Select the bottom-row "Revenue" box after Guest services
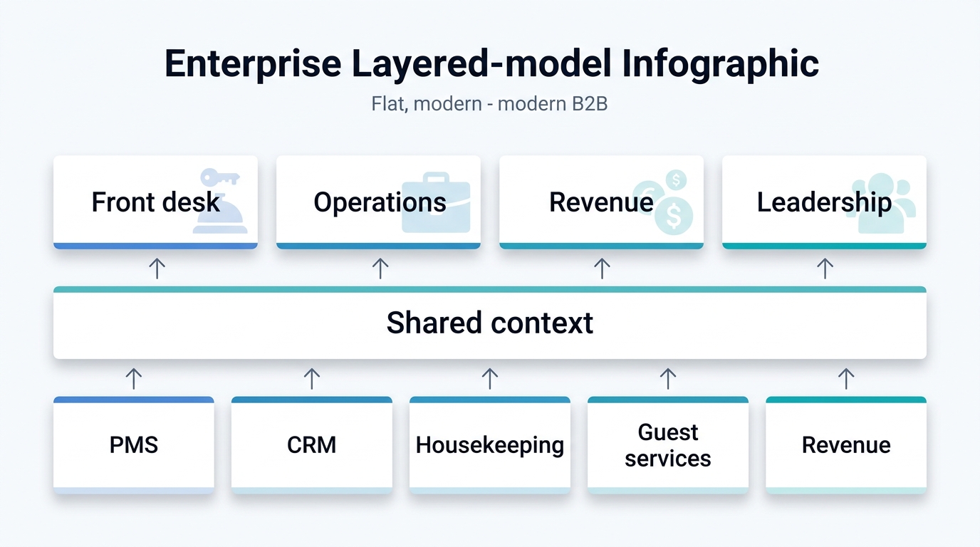Viewport: 980px width, 547px height. tap(846, 445)
